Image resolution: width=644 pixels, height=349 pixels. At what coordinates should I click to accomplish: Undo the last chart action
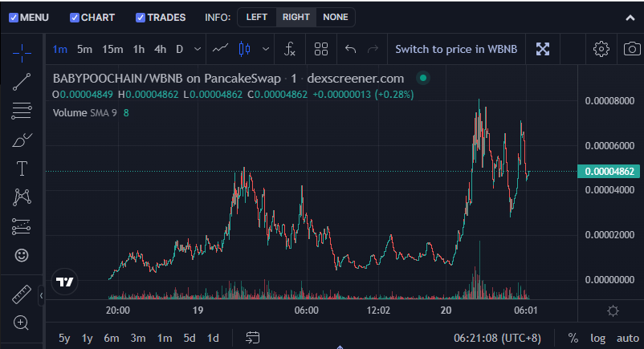350,49
